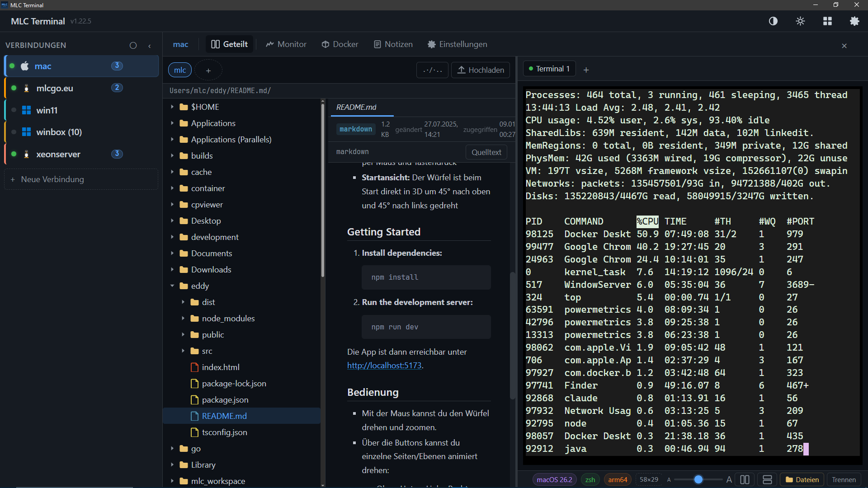Open the grid layout icon in the header
The width and height of the screenshot is (868, 488).
click(827, 21)
